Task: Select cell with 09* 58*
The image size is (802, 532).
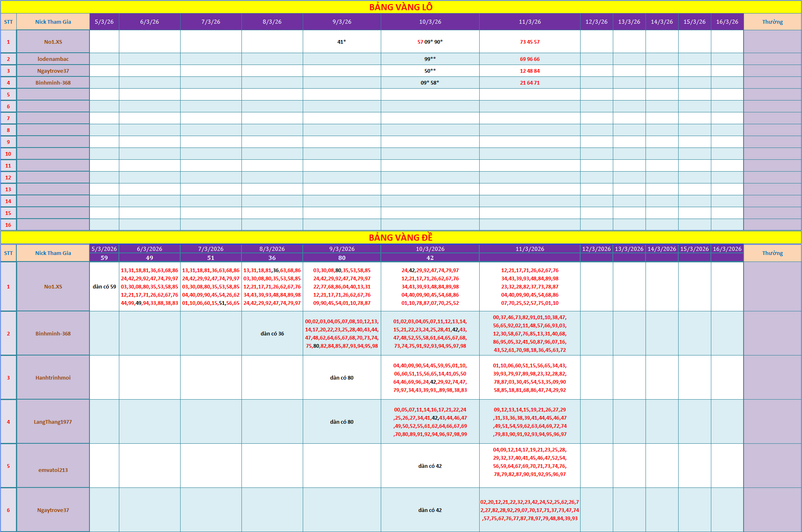Action: 430,83
